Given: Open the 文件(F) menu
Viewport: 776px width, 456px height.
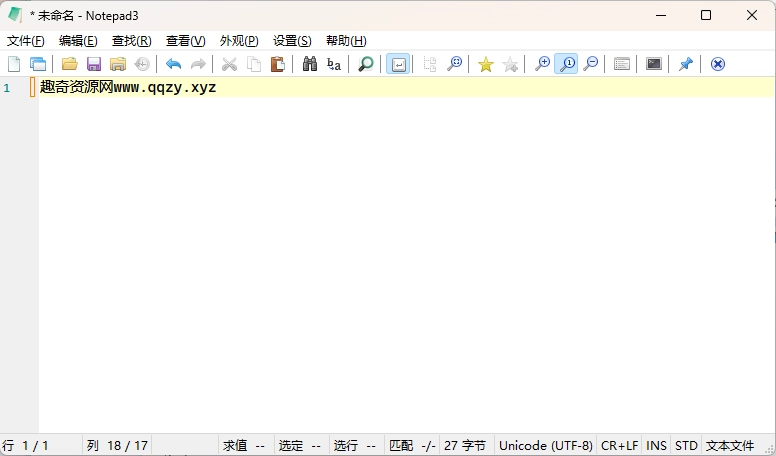Looking at the screenshot, I should point(26,41).
